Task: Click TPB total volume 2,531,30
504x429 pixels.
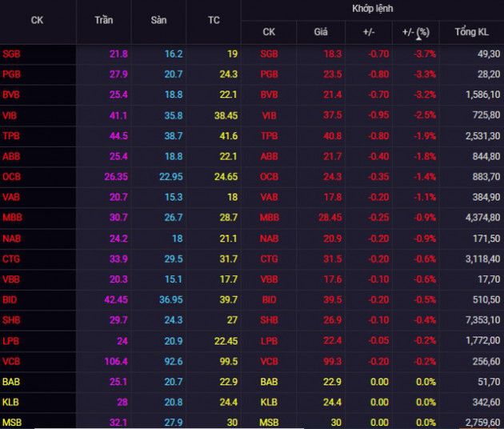Action: pos(482,136)
